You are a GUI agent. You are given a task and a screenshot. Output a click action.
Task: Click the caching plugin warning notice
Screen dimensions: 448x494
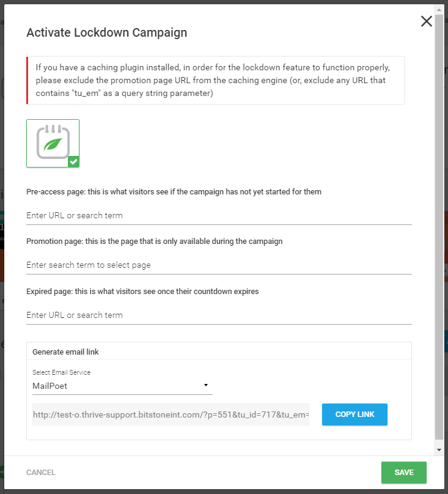[216, 80]
